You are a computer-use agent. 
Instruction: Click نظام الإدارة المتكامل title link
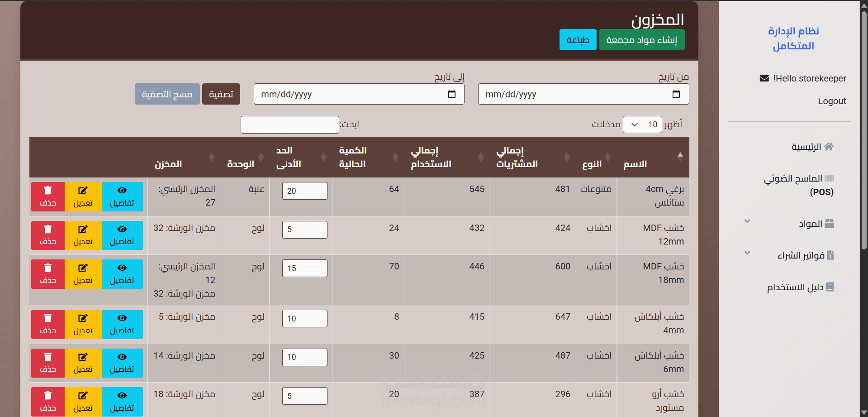click(793, 38)
